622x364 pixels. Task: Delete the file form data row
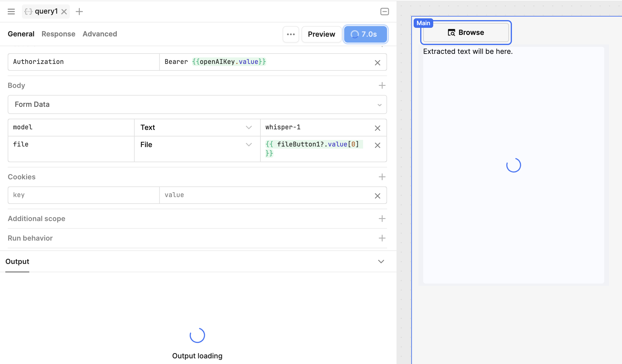pos(377,145)
